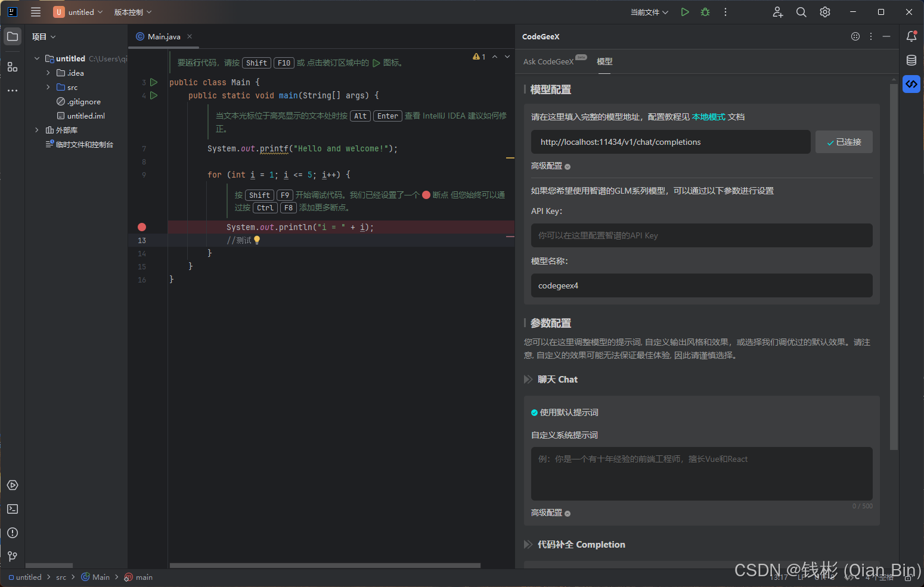Open the untitled project dropdown
The image size is (924, 587).
[78, 12]
